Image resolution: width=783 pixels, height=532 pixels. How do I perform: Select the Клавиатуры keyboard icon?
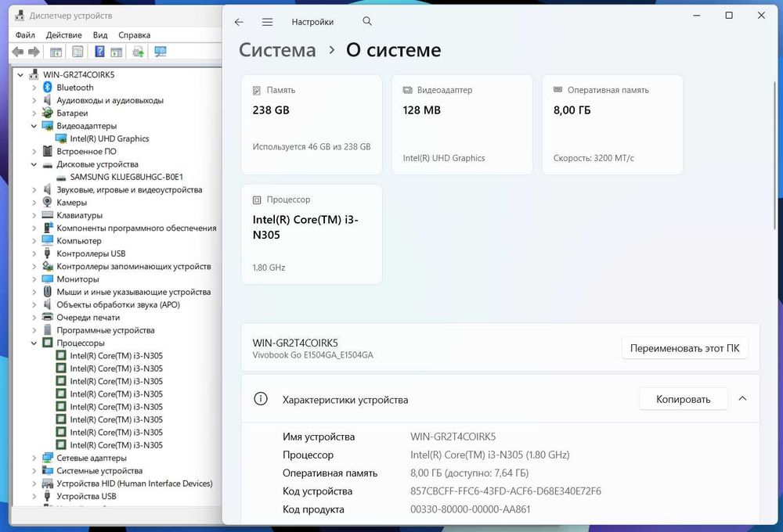tap(48, 215)
